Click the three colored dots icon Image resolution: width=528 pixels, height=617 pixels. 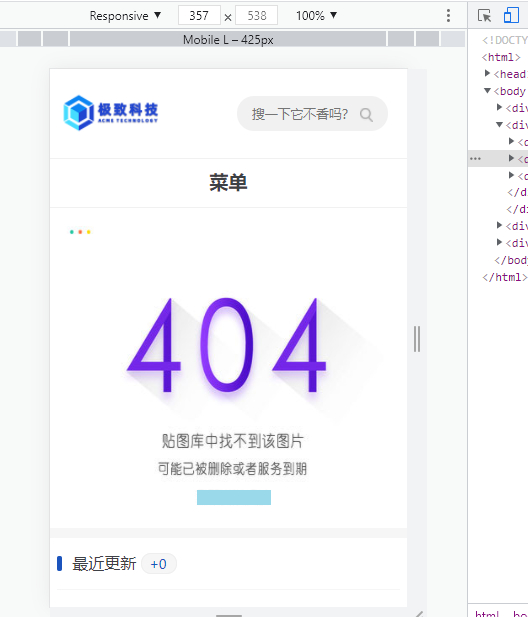pos(80,232)
